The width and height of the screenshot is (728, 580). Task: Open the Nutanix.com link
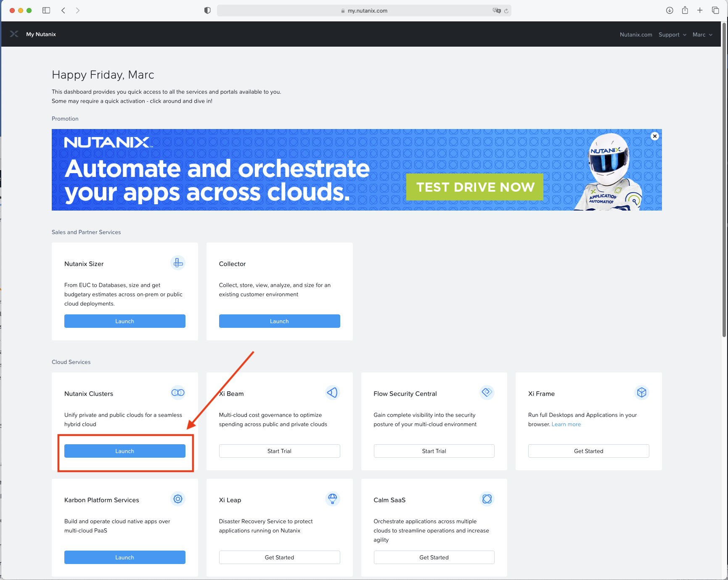(x=636, y=34)
